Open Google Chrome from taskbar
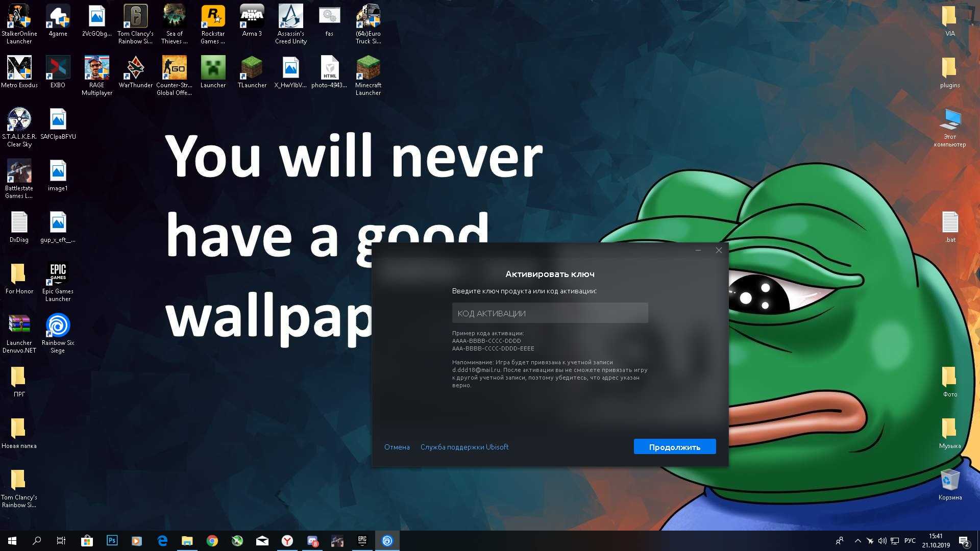980x551 pixels. coord(212,541)
